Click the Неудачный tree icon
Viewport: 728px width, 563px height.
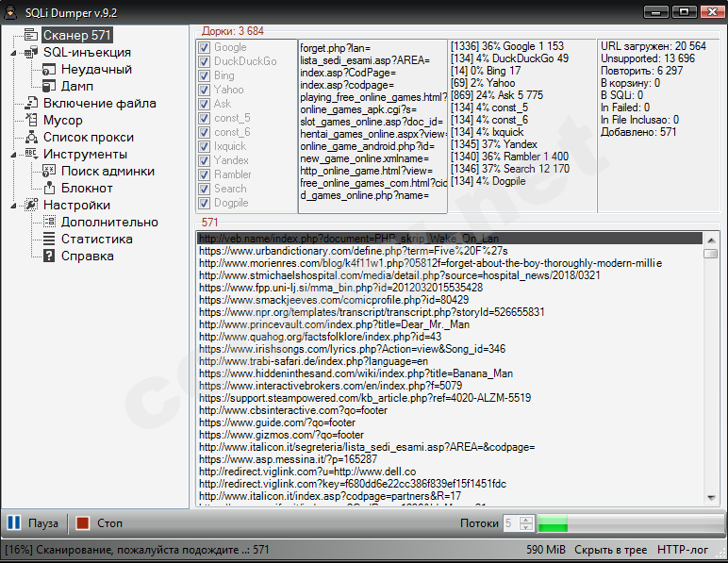49,69
